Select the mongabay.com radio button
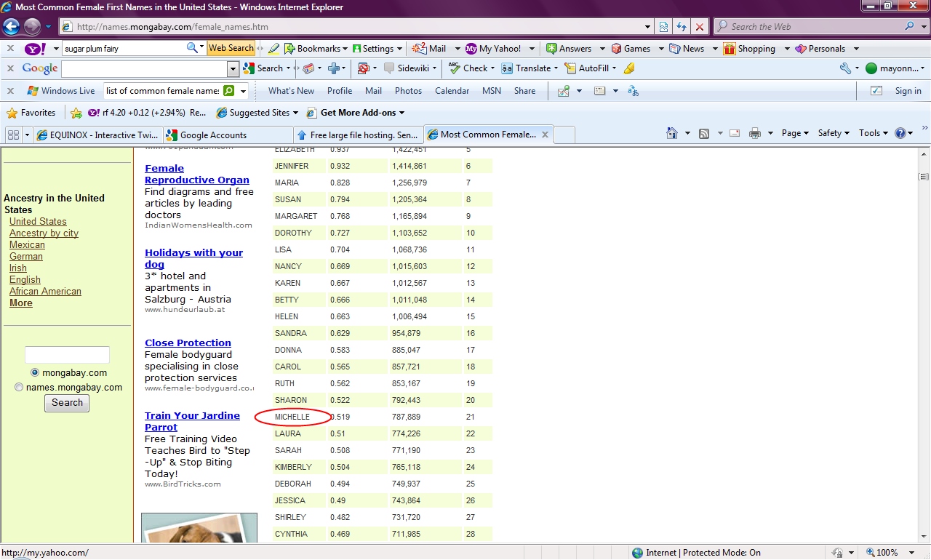Screen dimensions: 931x560 [35, 372]
